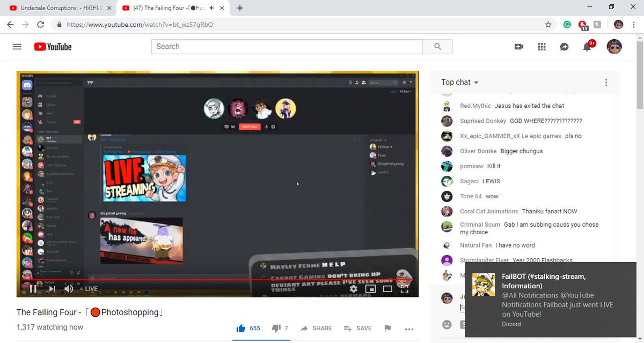Image resolution: width=644 pixels, height=343 pixels.
Task: Click Xx_epic_GAMMER_xX chat username
Action: (510, 136)
